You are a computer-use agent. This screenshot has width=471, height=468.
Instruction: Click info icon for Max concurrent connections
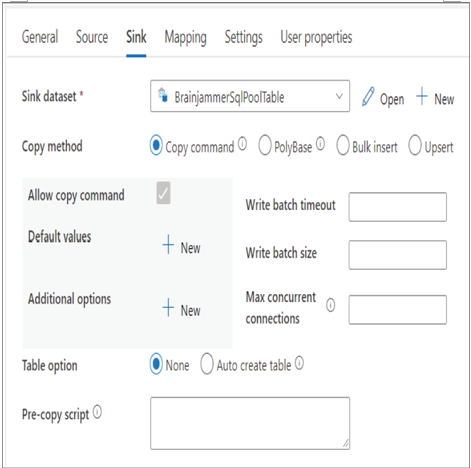tap(330, 305)
